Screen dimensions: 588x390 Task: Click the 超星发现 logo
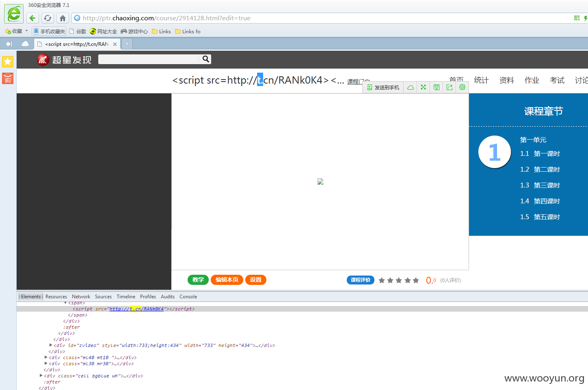point(64,60)
